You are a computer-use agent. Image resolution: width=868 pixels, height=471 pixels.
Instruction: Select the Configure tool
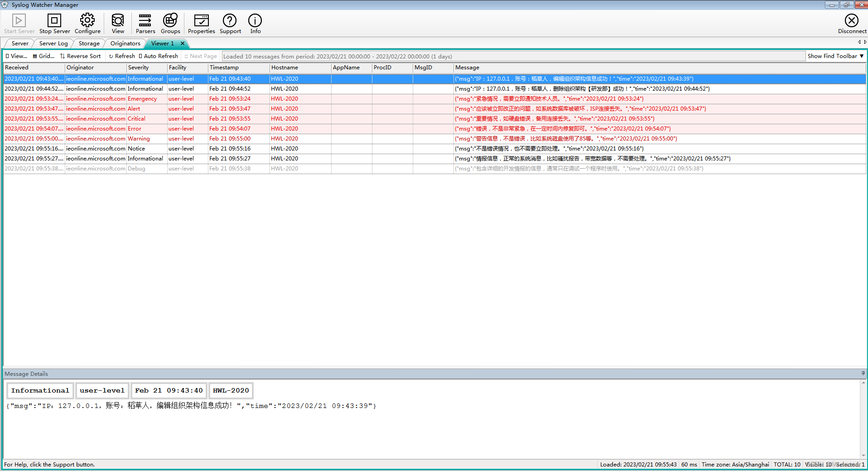coord(87,24)
